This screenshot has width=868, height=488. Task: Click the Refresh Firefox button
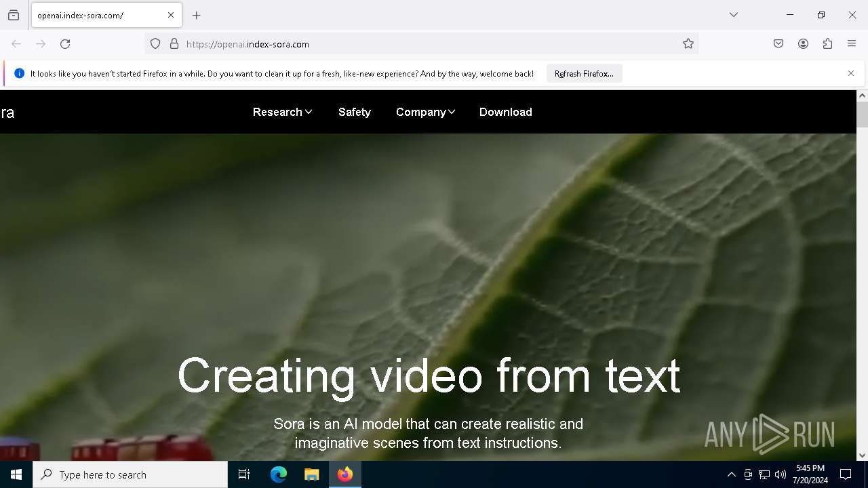pos(584,74)
